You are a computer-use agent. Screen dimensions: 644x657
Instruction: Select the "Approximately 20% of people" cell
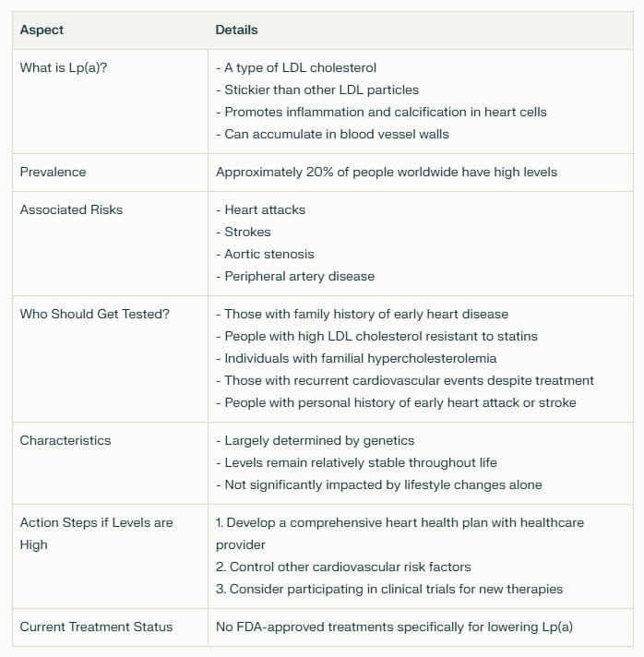pos(387,173)
